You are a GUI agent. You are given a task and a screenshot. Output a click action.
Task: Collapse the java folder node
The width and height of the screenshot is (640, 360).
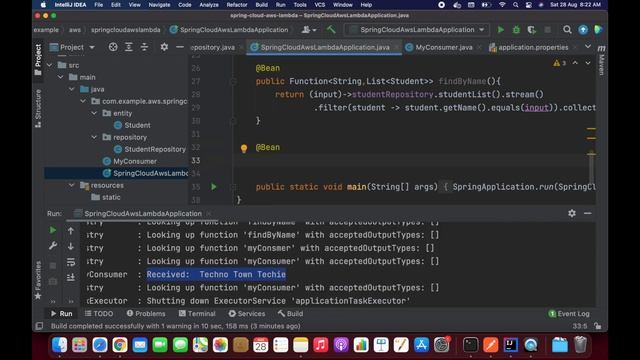72,89
